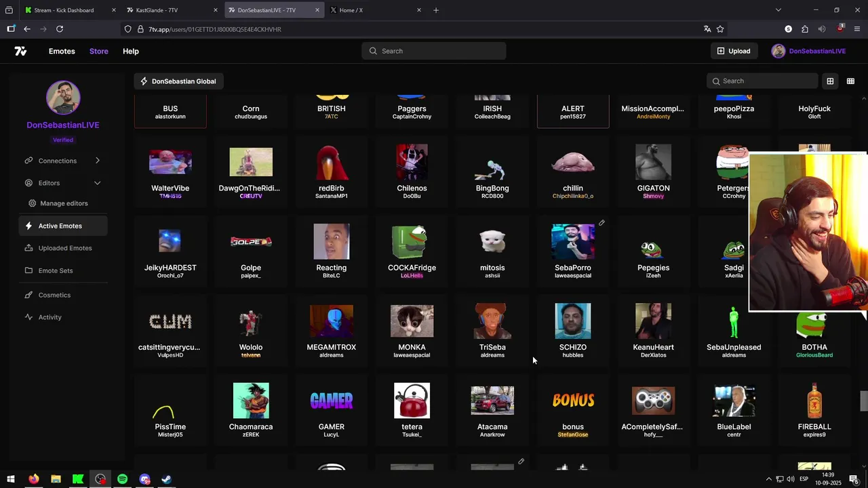Click the BUS emote card
This screenshot has height=488, width=868.
[170, 111]
